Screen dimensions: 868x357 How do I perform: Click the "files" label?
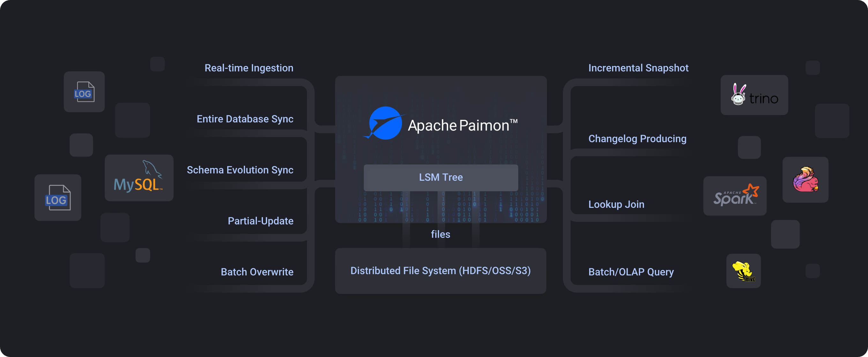click(x=440, y=234)
